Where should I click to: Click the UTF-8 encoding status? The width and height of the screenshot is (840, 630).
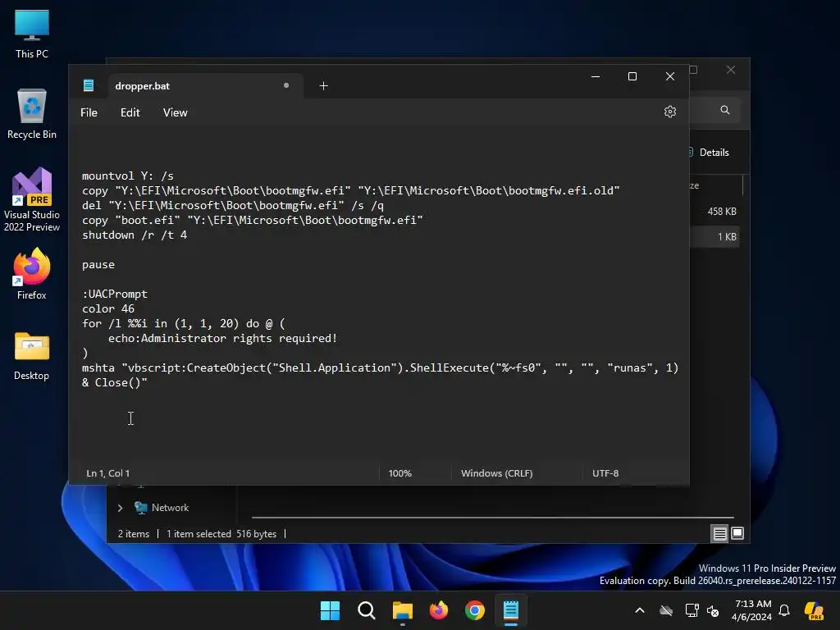coord(605,473)
